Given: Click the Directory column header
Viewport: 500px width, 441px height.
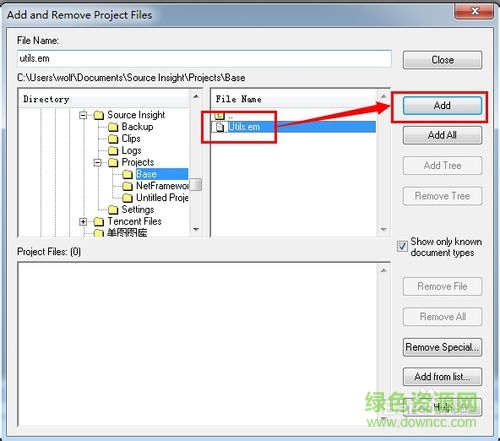Looking at the screenshot, I should (104, 99).
